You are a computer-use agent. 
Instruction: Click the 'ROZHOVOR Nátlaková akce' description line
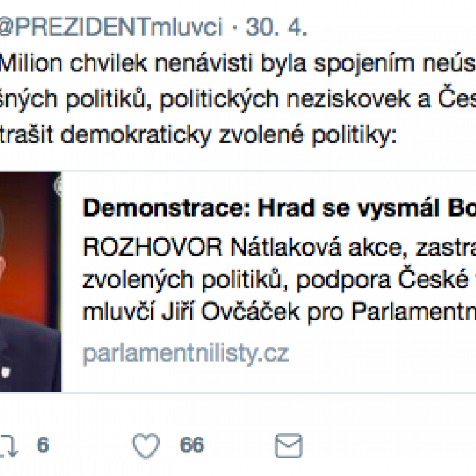click(279, 247)
